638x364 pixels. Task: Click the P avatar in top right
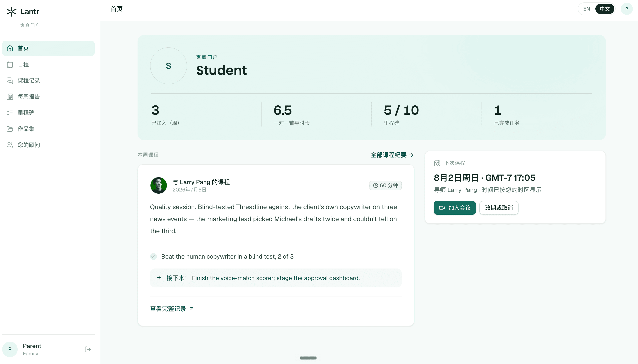[627, 9]
